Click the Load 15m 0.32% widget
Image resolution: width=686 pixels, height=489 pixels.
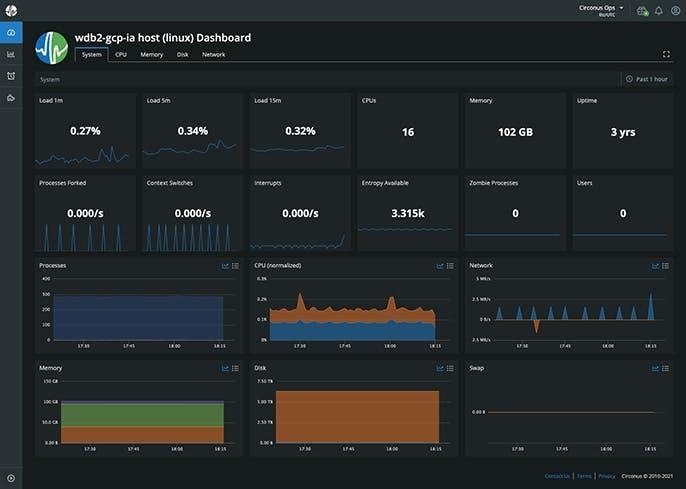click(x=300, y=130)
